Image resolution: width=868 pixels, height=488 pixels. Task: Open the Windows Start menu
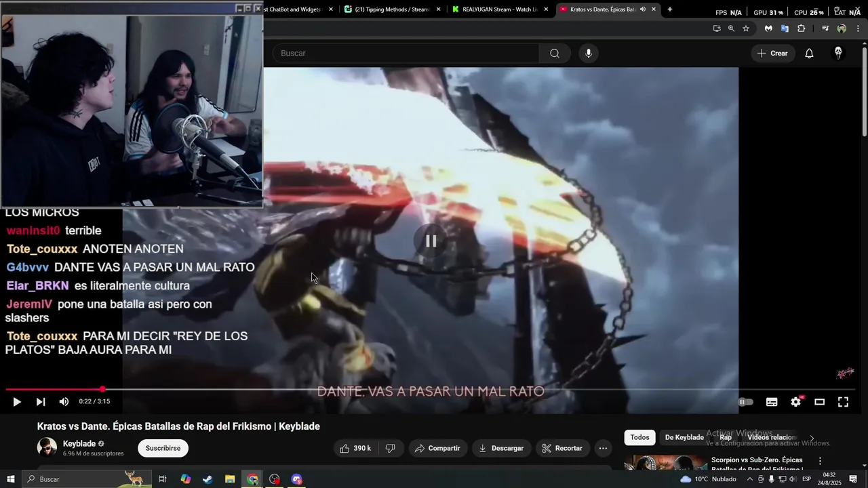point(11,479)
